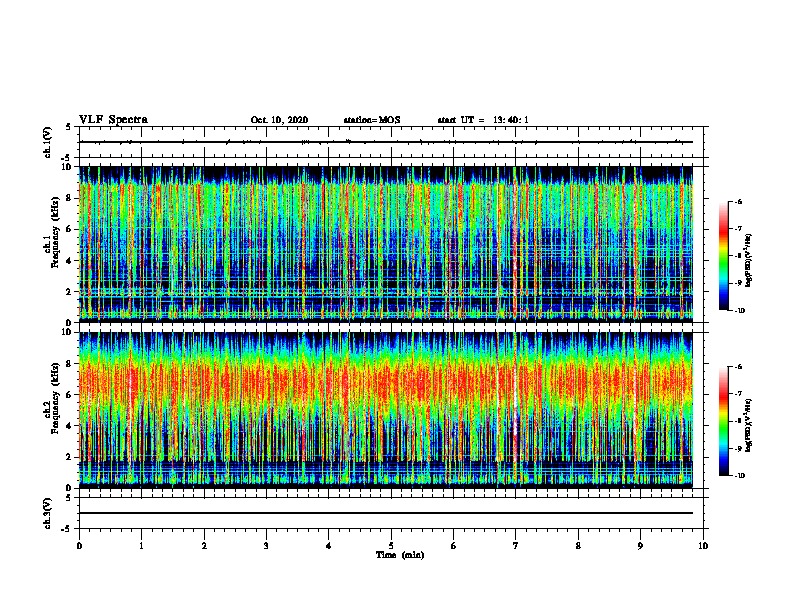Click the time axis tick label "3"
This screenshot has height=612, width=792.
tap(266, 545)
